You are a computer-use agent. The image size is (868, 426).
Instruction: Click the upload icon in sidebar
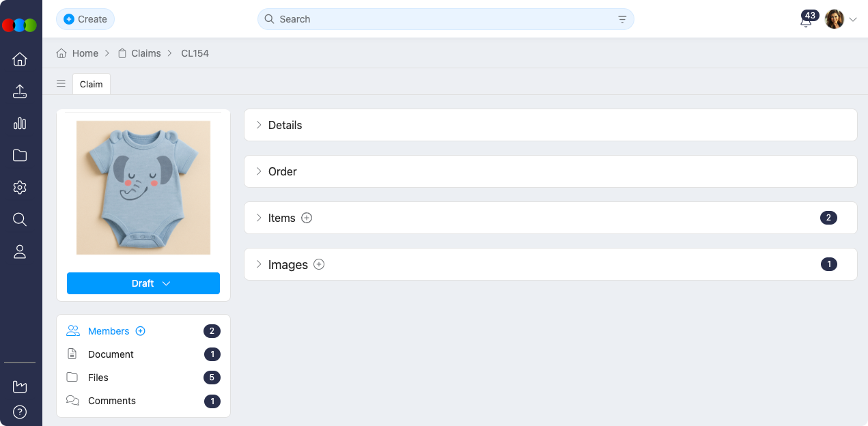[x=20, y=91]
